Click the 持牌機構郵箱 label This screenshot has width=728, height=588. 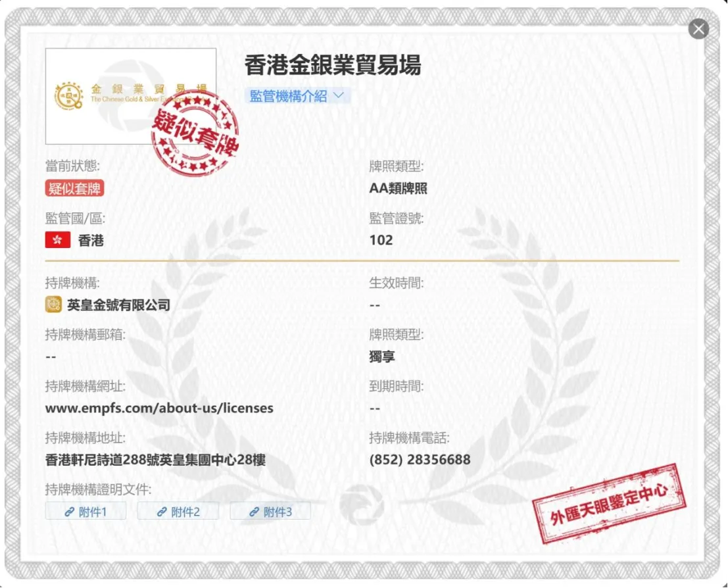coord(85,334)
